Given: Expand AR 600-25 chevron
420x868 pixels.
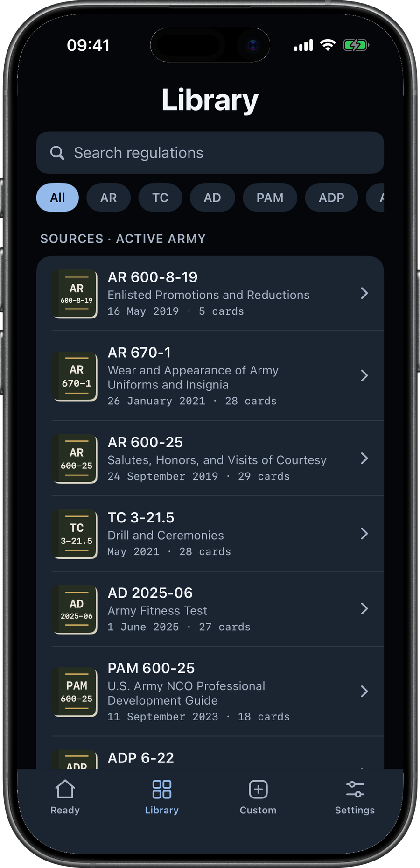Looking at the screenshot, I should 364,459.
